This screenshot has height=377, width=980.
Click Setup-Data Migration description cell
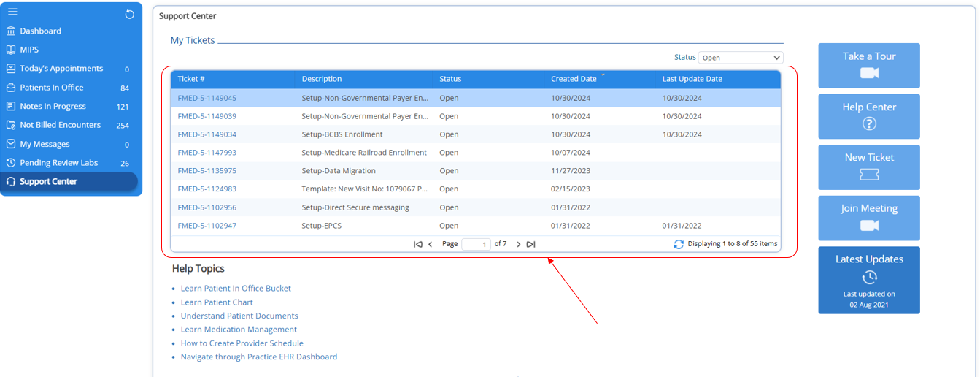click(339, 171)
